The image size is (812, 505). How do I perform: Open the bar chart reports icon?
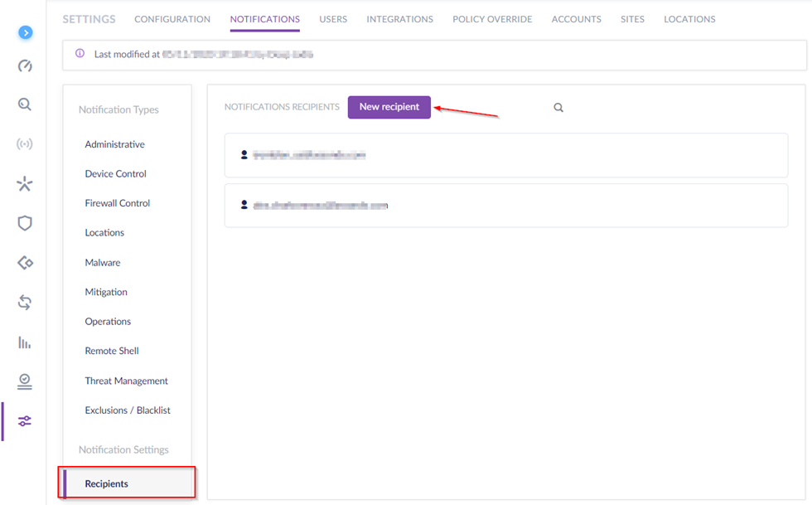click(x=25, y=342)
